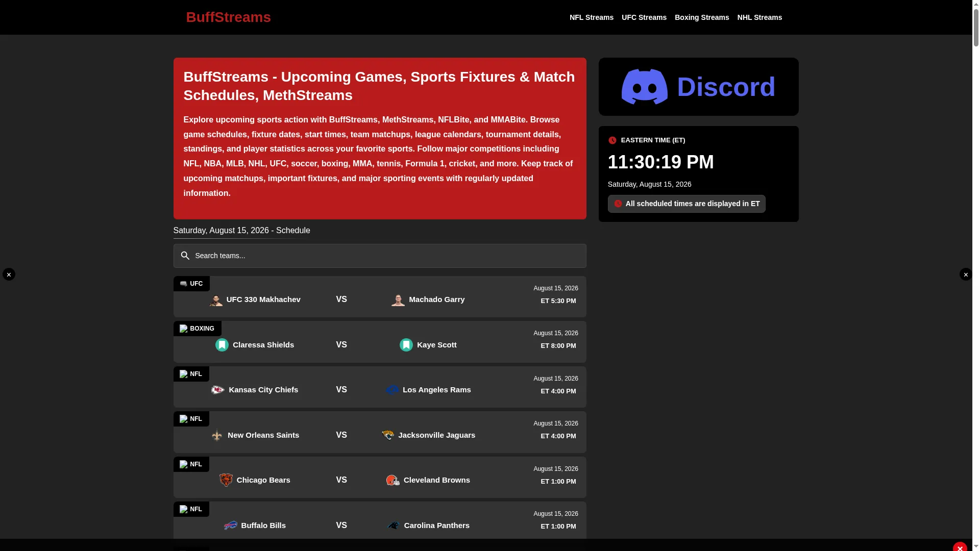Click NFL badge icon on Bills row
Viewport: 980px width, 551px height.
[x=183, y=509]
